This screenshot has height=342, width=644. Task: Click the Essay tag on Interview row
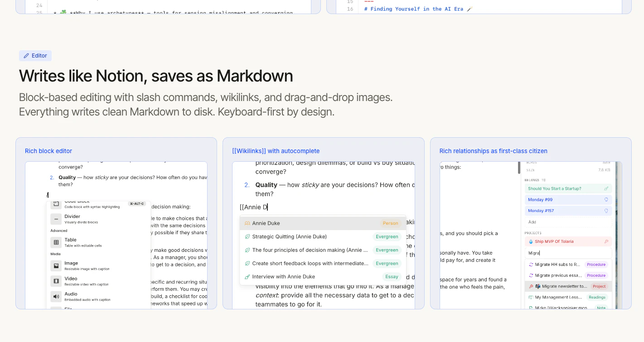pos(392,277)
